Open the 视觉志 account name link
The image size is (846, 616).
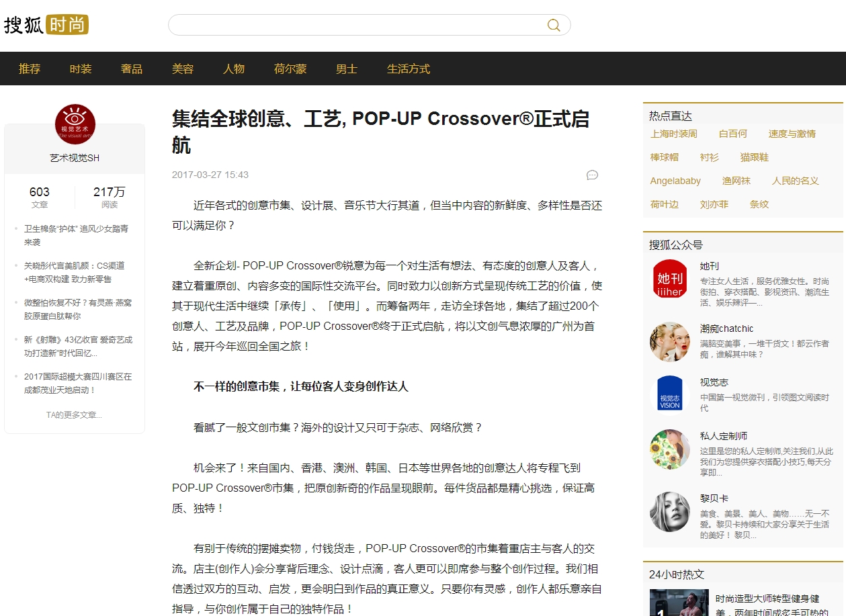(714, 382)
